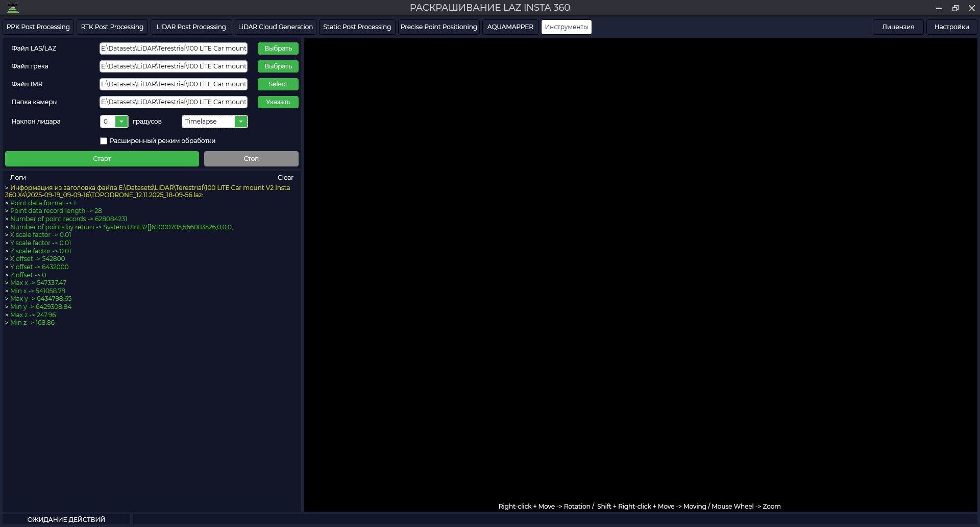Click the Файл трека path field
Image resolution: width=980 pixels, height=527 pixels.
pos(174,66)
